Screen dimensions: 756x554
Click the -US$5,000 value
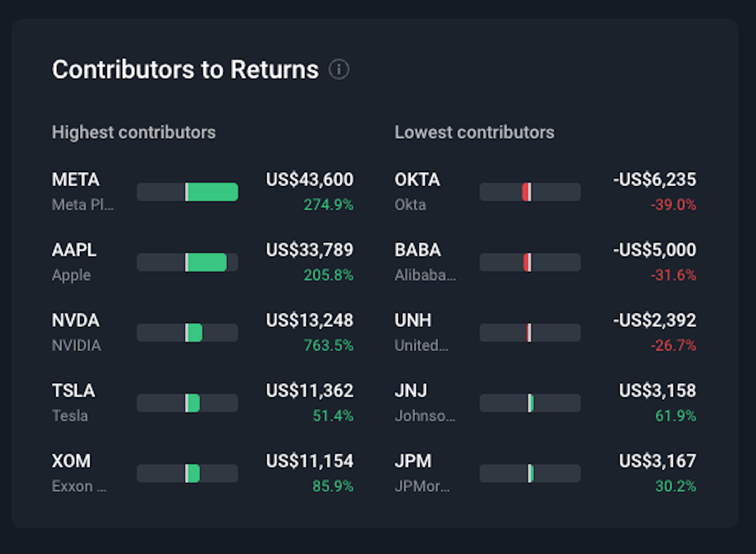point(655,250)
